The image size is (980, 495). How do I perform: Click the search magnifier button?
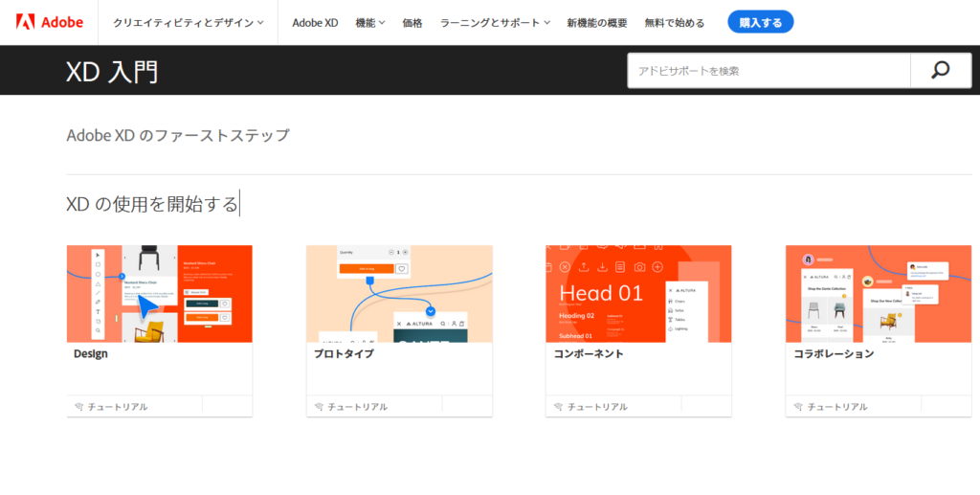(x=941, y=71)
